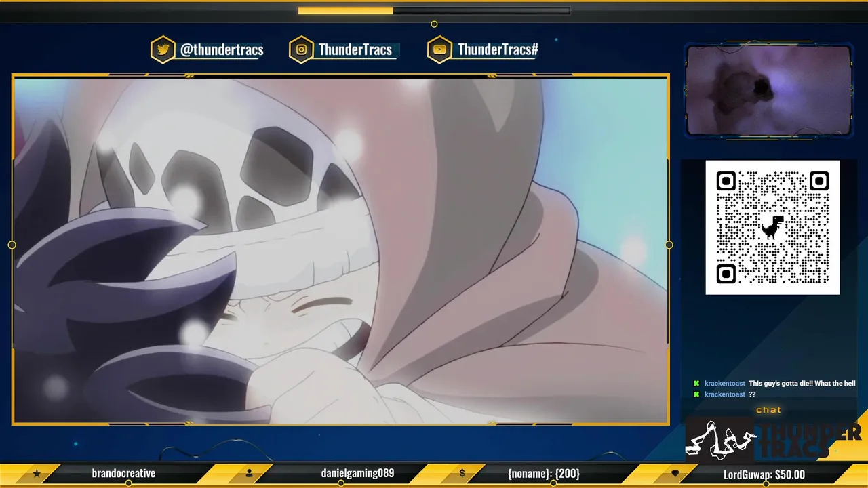This screenshot has width=868, height=488.
Task: Click krackentoast username on the '??' message
Action: click(725, 394)
